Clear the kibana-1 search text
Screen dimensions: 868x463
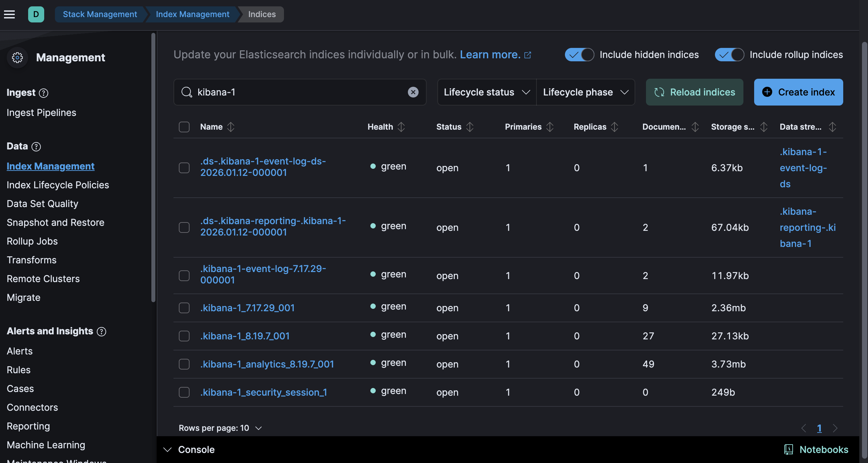tap(413, 92)
